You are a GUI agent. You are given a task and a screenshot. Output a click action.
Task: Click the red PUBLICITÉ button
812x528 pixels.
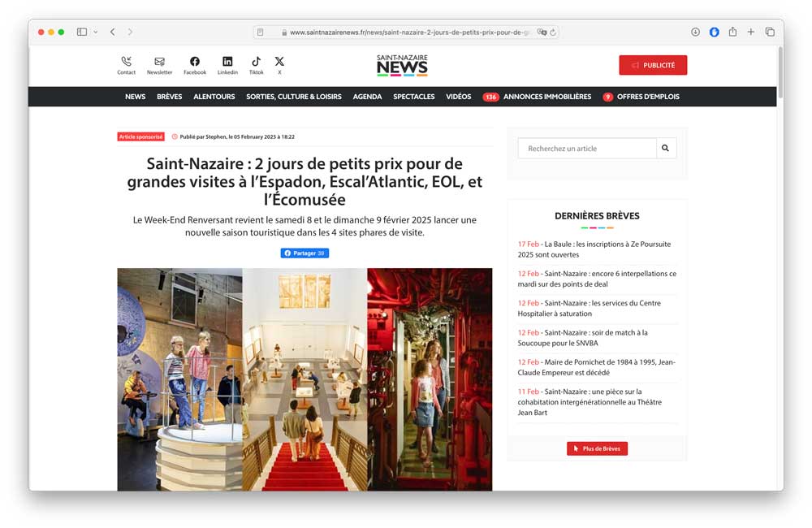tap(653, 65)
